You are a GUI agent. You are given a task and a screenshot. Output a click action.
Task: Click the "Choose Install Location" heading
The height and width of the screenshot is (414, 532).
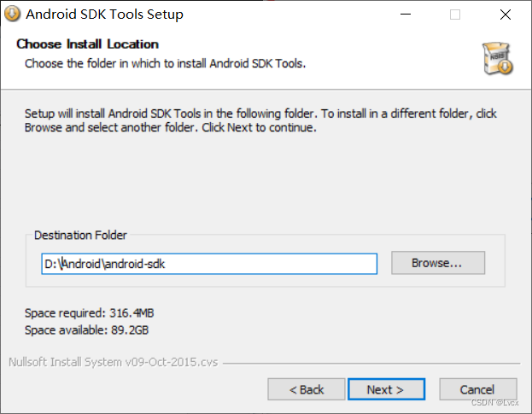point(87,44)
